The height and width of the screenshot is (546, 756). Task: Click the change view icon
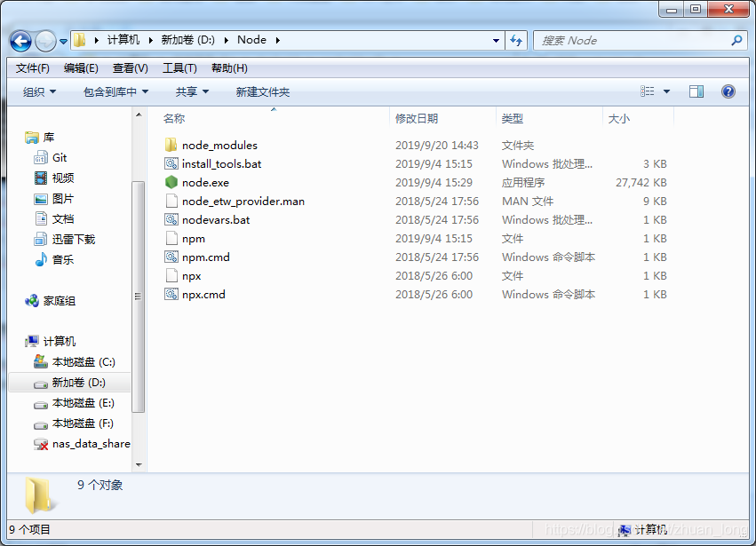click(647, 91)
